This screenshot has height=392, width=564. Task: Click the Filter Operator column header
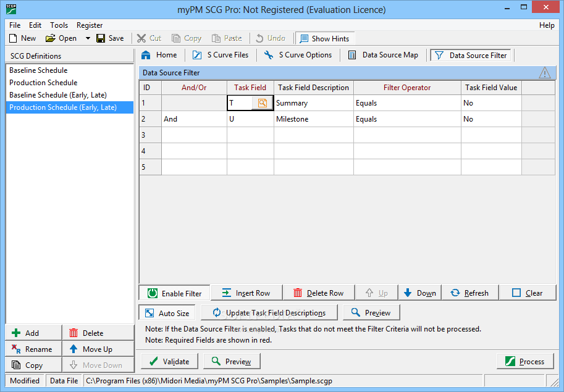407,88
